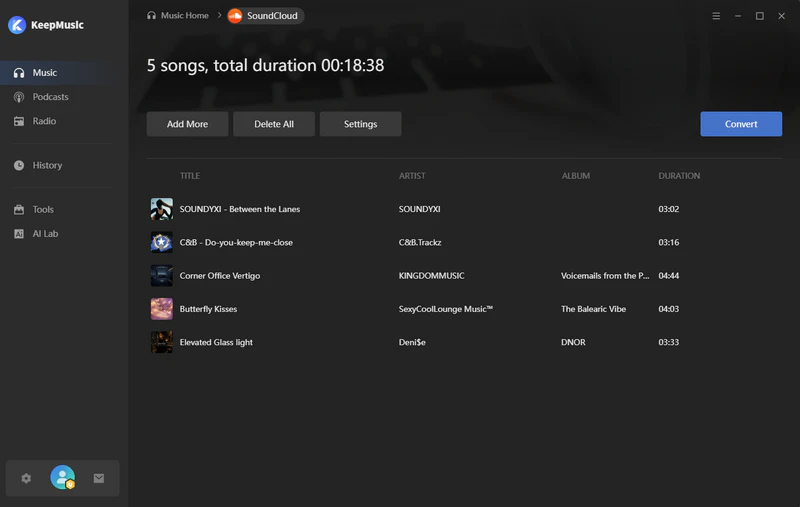Select the Music menu label
Screen dimensions: 800x507
tap(45, 73)
